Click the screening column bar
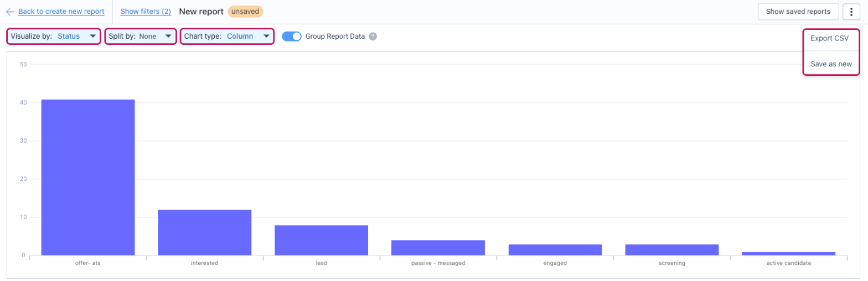Screen dimensions: 868x281 [672, 250]
